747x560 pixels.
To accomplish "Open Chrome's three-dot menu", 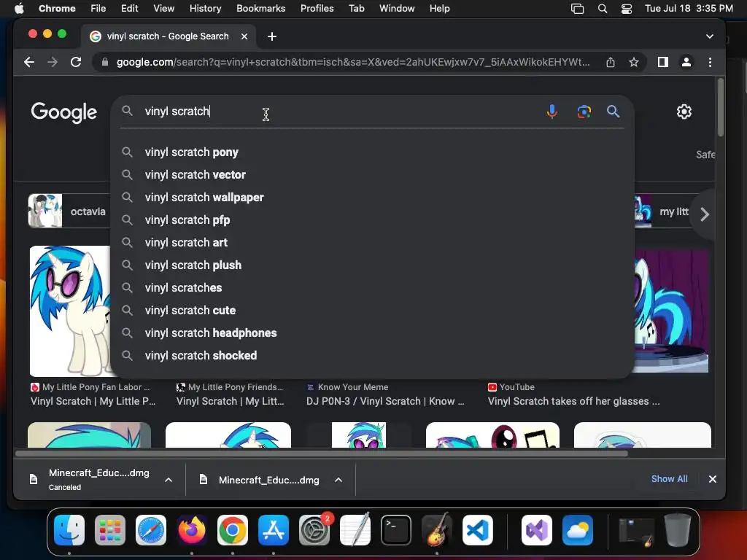I will click(x=710, y=62).
